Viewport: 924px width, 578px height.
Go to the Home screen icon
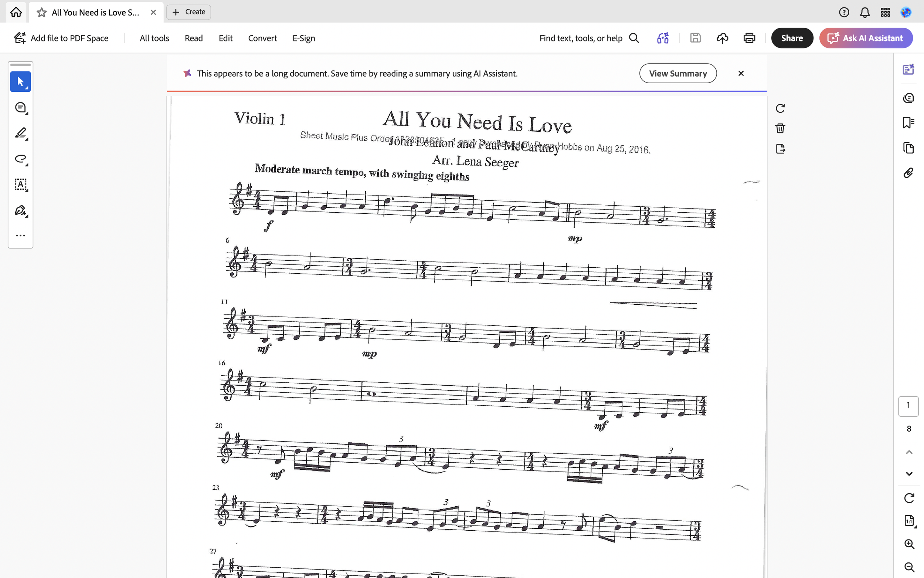[16, 12]
